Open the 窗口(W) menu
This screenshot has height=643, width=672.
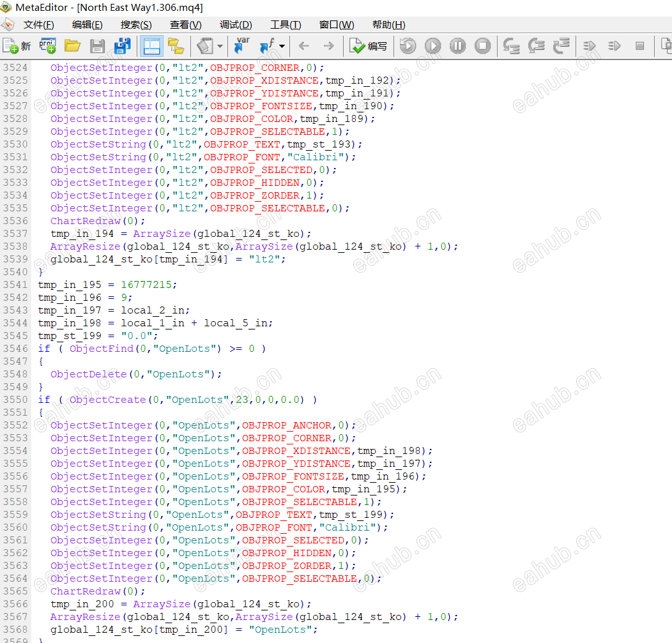pos(337,25)
